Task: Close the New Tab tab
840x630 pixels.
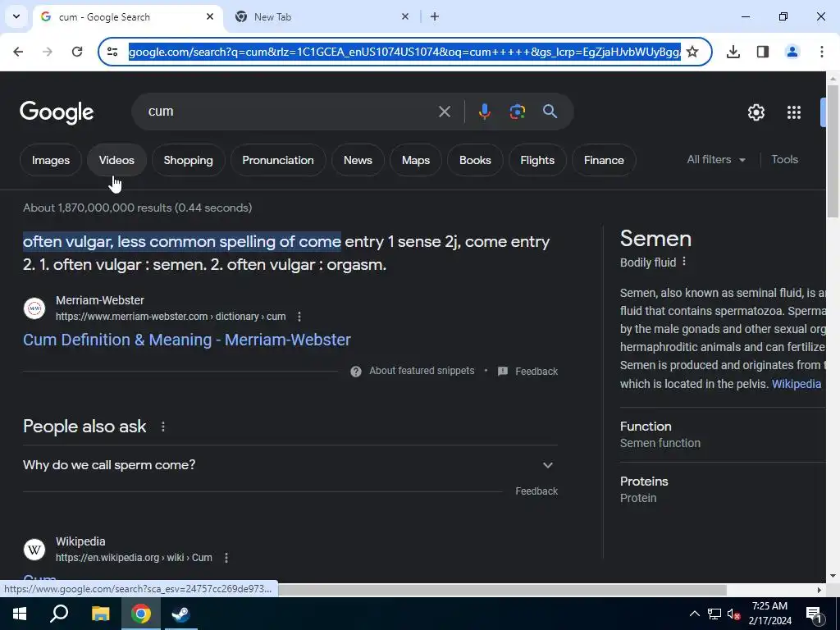Action: click(405, 16)
